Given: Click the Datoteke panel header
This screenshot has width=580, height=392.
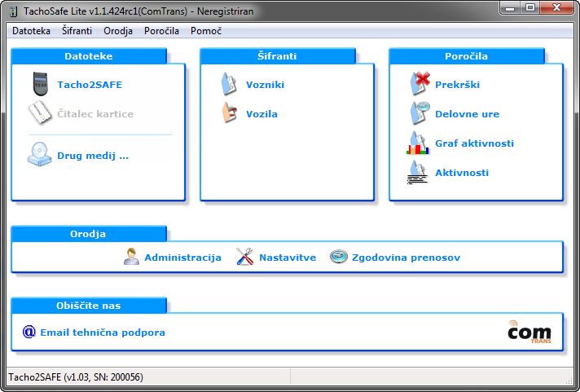Looking at the screenshot, I should coord(89,56).
